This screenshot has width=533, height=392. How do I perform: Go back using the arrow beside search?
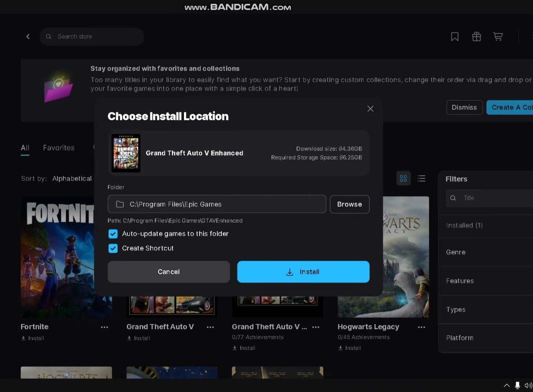point(28,36)
